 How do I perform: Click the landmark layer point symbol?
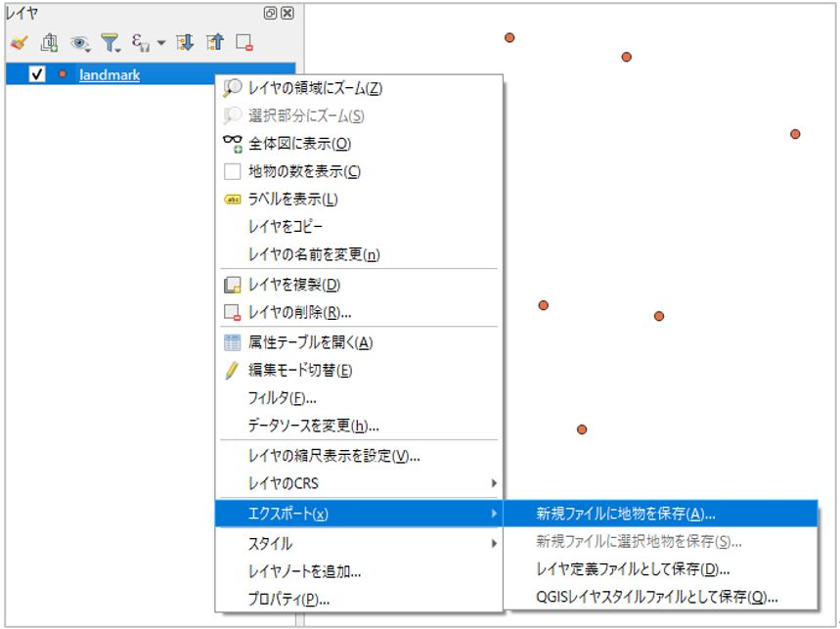pyautogui.click(x=63, y=74)
